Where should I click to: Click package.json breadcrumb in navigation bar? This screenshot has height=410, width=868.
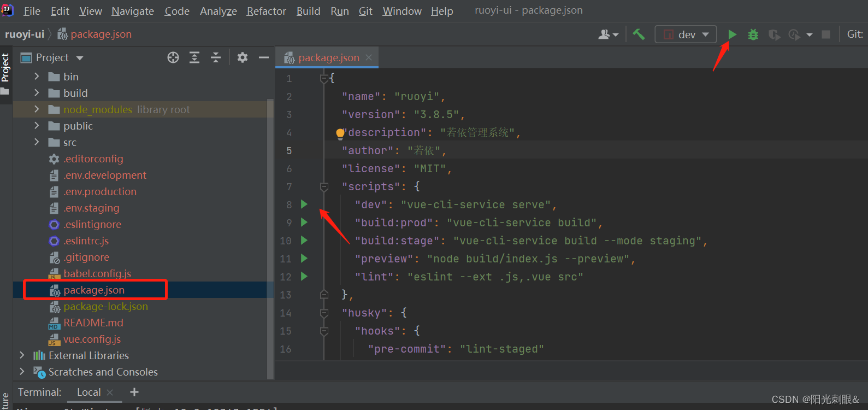(95, 34)
